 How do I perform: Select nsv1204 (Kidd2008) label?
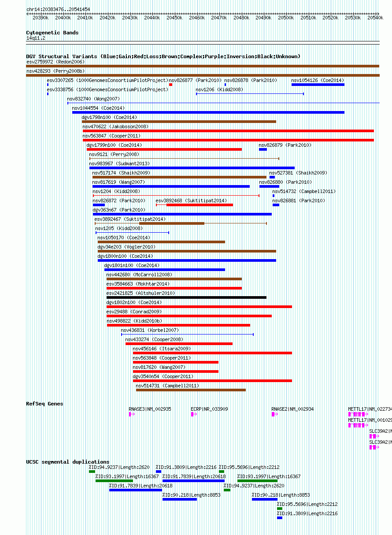(116, 191)
